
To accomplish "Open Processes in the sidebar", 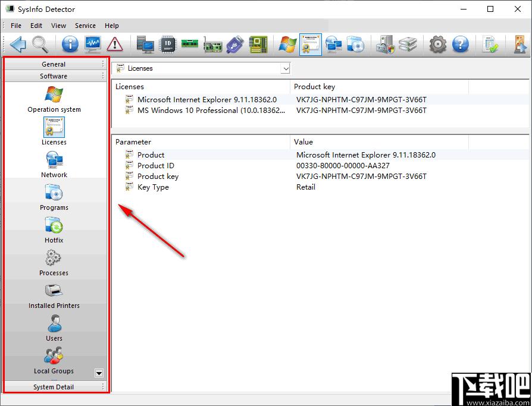I will click(54, 263).
